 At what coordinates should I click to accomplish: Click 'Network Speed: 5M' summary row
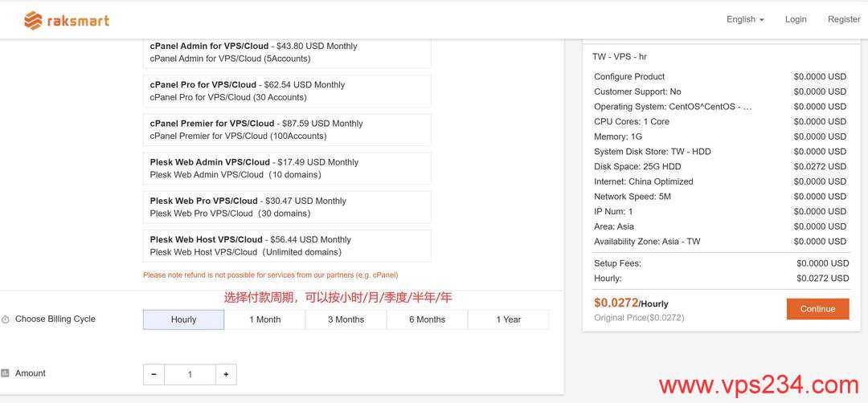(720, 196)
